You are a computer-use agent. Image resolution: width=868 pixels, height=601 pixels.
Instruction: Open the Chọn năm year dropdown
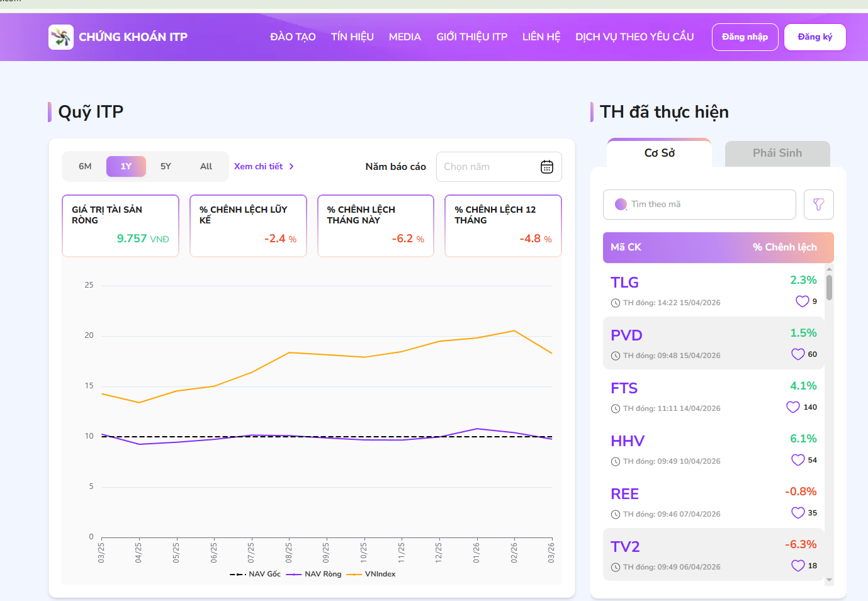point(491,167)
